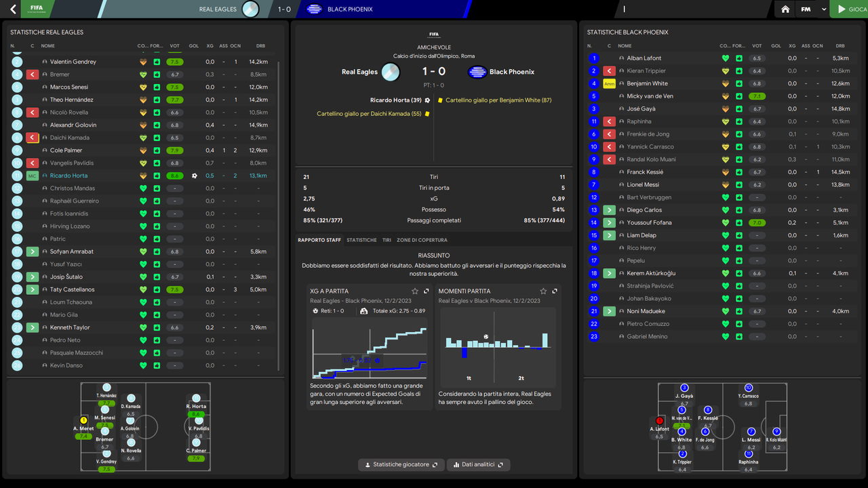Viewport: 868px width, 488px height.
Task: Sort Real Eagles table by VOT column
Action: click(x=175, y=46)
